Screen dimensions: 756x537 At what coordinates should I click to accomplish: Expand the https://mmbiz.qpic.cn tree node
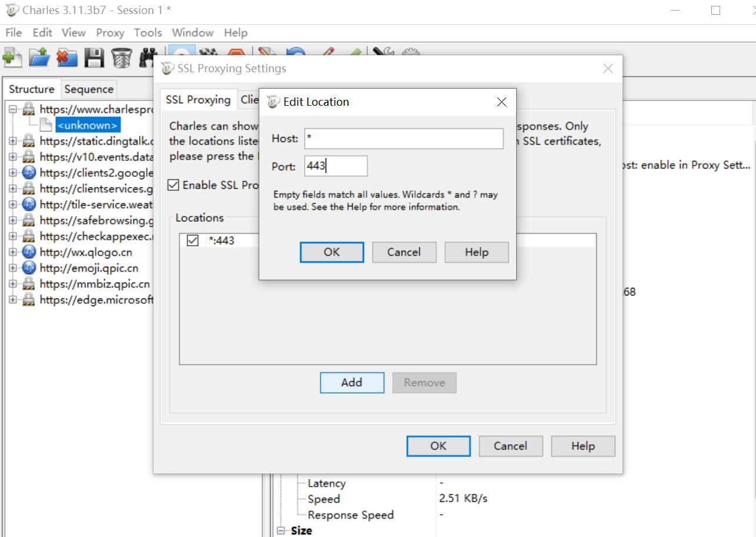pos(13,284)
